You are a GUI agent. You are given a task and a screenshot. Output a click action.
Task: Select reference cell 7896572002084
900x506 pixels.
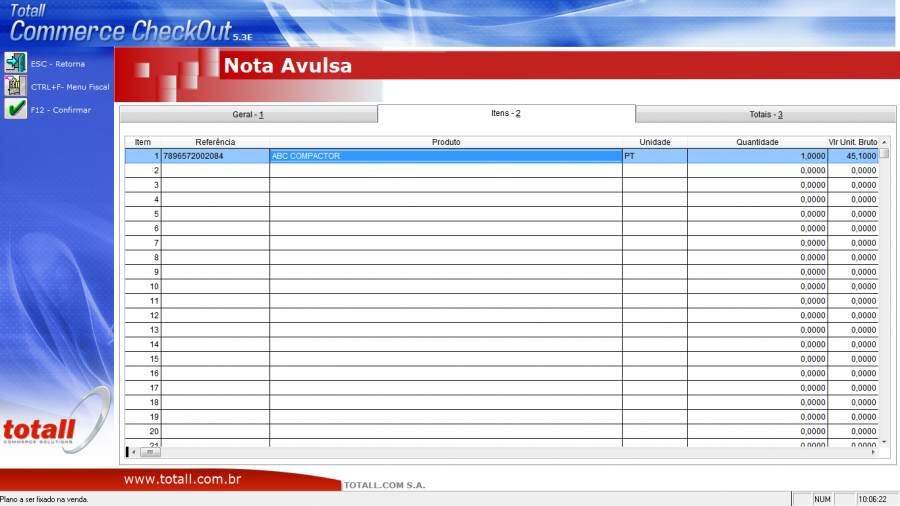coord(215,156)
